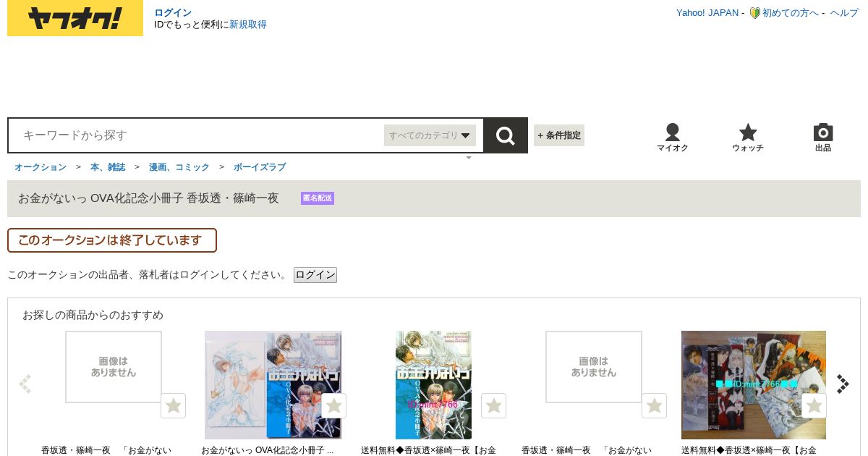Click the magnifier search button
Viewport: 868px width, 456px height.
(506, 135)
